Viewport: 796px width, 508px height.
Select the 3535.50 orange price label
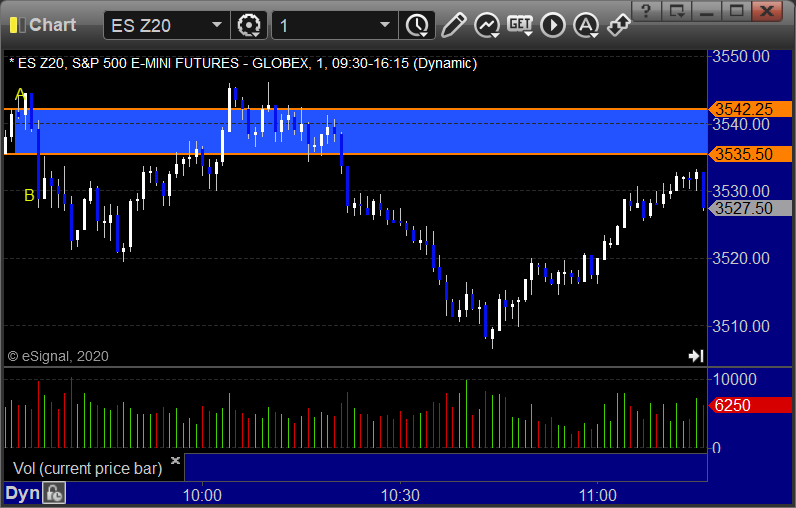(751, 154)
